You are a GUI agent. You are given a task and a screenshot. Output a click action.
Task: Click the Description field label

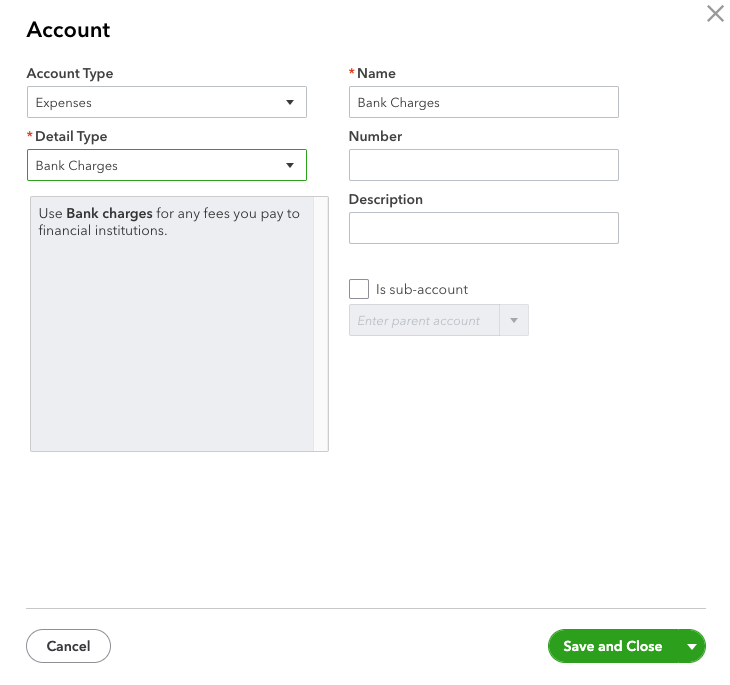click(x=385, y=199)
